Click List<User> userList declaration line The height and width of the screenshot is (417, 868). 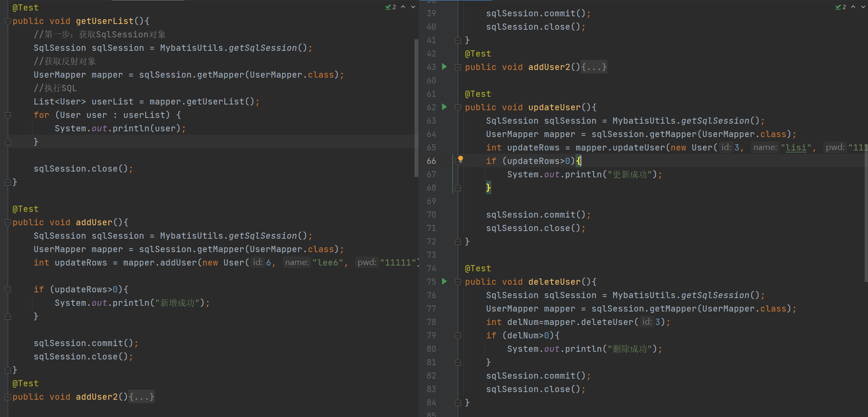[x=147, y=102]
